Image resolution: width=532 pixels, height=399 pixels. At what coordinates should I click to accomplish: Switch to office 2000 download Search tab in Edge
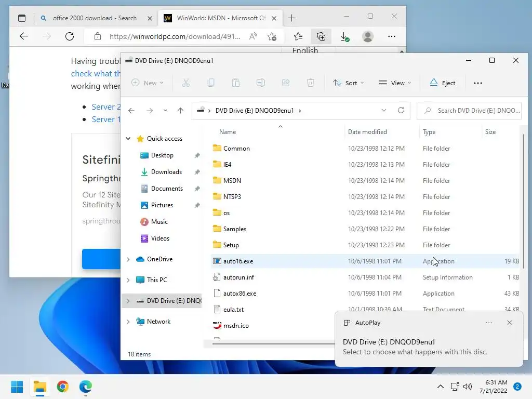[x=95, y=18]
